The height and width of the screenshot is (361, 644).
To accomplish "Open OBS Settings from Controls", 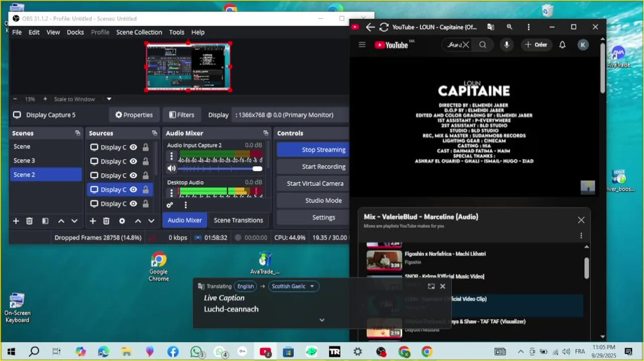I will click(x=313, y=217).
